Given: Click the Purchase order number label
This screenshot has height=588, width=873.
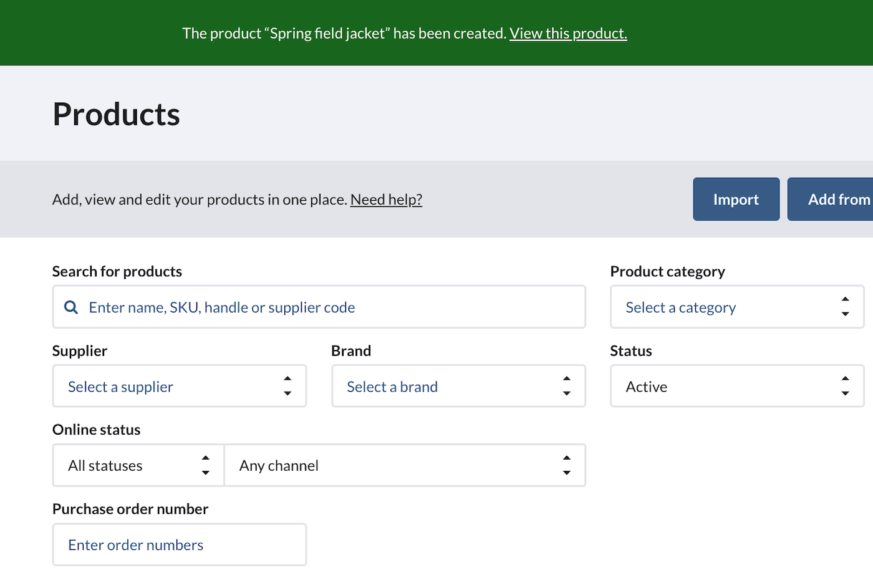Looking at the screenshot, I should coord(130,509).
